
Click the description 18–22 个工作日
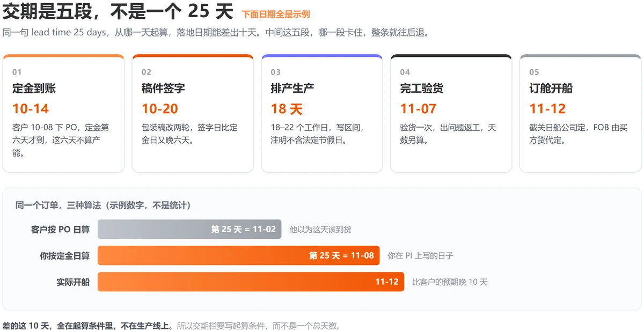click(x=318, y=134)
